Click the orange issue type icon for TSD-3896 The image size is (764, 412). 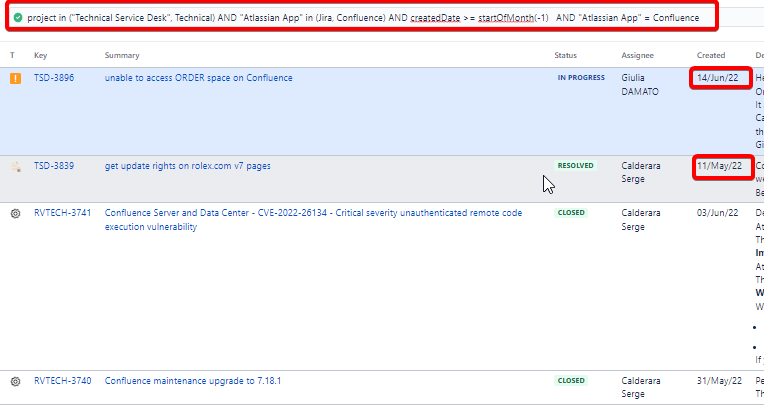coord(16,78)
